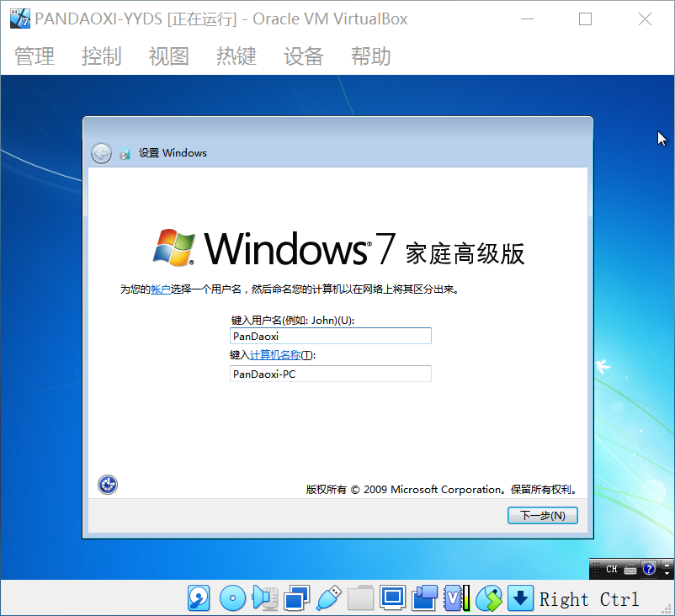Click the shared folders status icon

click(360, 598)
